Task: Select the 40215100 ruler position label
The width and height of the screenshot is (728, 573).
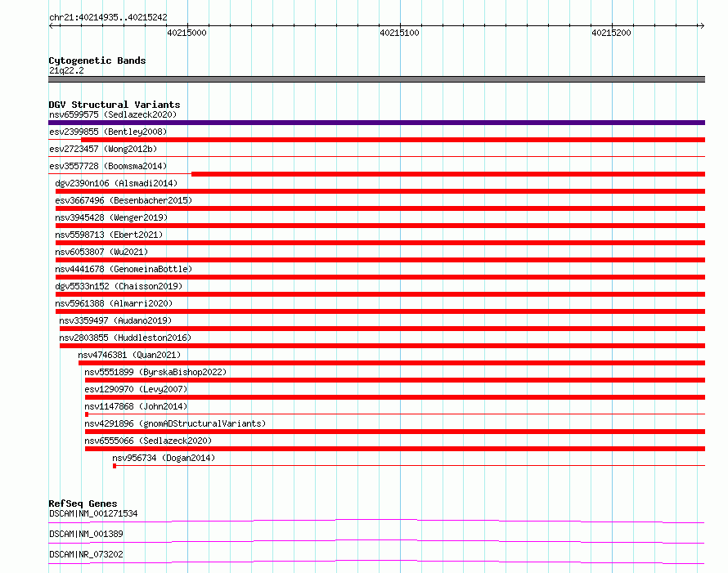Action: pos(399,33)
